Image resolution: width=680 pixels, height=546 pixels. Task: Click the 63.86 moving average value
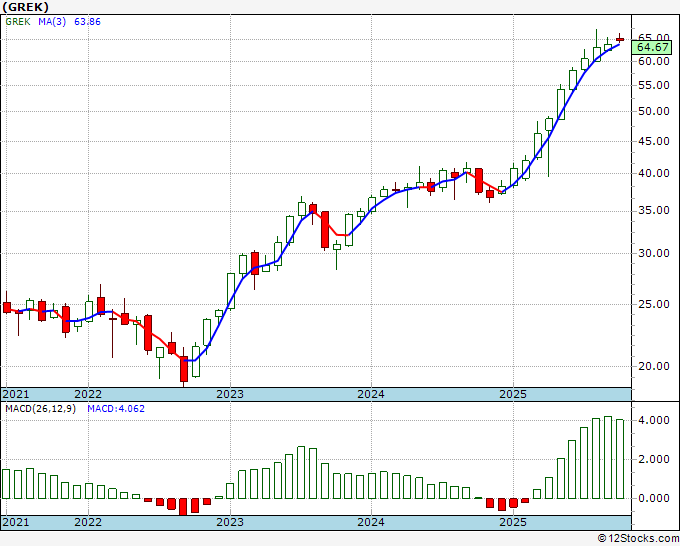(87, 22)
